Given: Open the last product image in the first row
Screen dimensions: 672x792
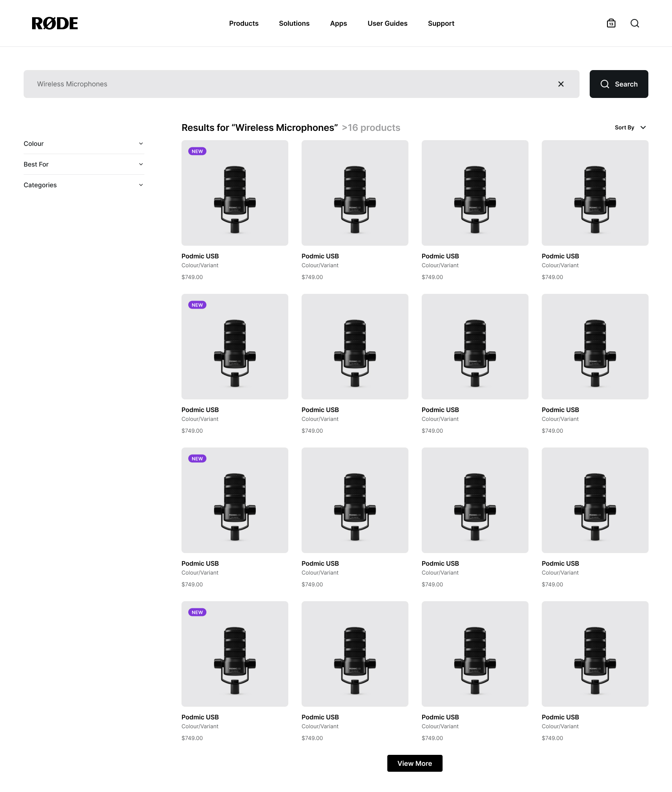Looking at the screenshot, I should [595, 193].
